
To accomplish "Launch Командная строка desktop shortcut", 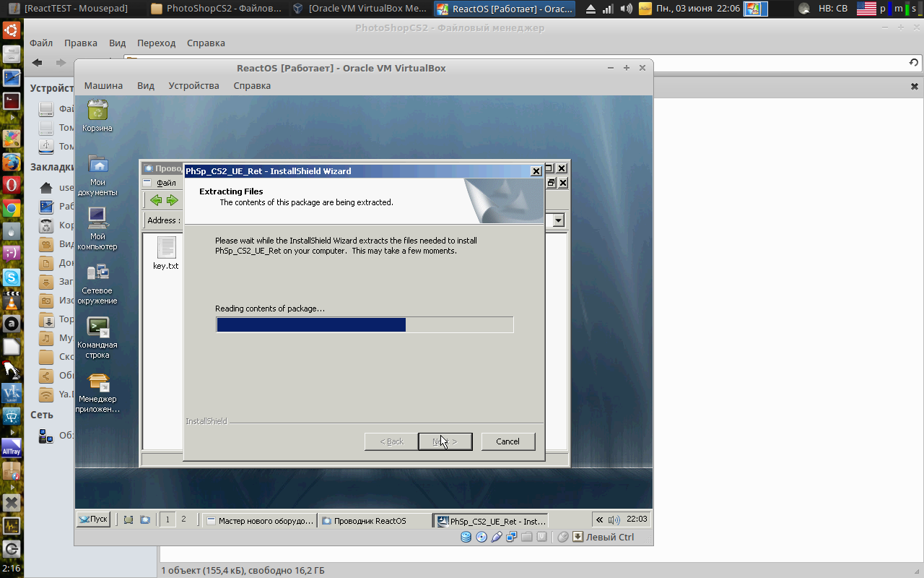I will point(97,337).
